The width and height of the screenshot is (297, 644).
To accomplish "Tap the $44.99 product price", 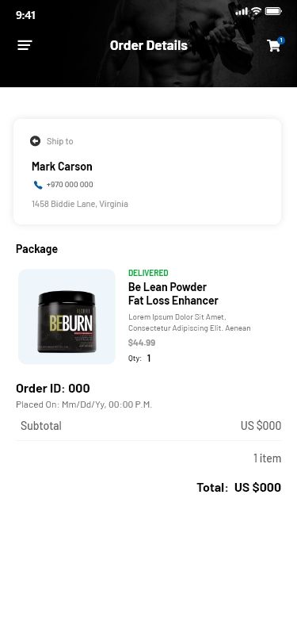I will point(142,343).
